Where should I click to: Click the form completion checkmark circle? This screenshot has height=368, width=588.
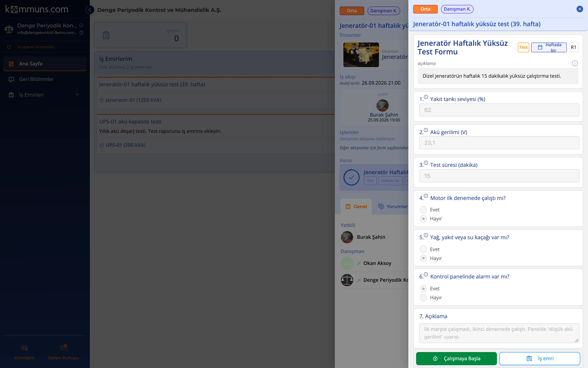click(351, 177)
